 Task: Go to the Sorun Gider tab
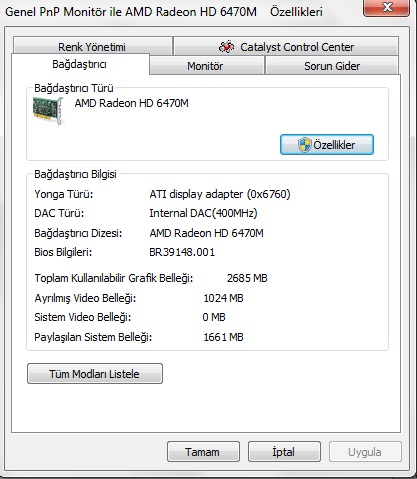(x=332, y=66)
